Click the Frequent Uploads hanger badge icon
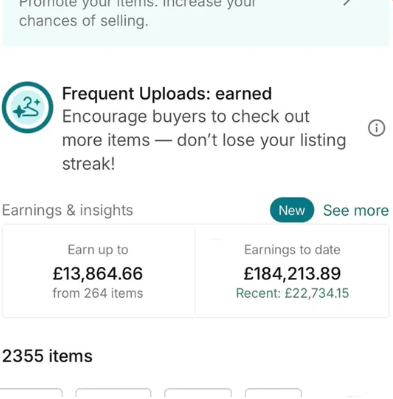393x399 pixels. (27, 107)
